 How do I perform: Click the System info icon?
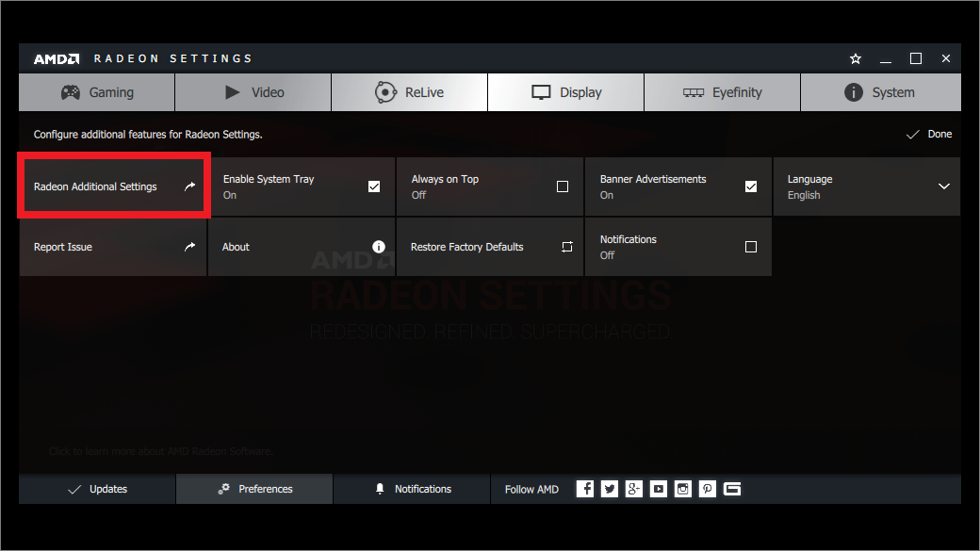(x=854, y=92)
